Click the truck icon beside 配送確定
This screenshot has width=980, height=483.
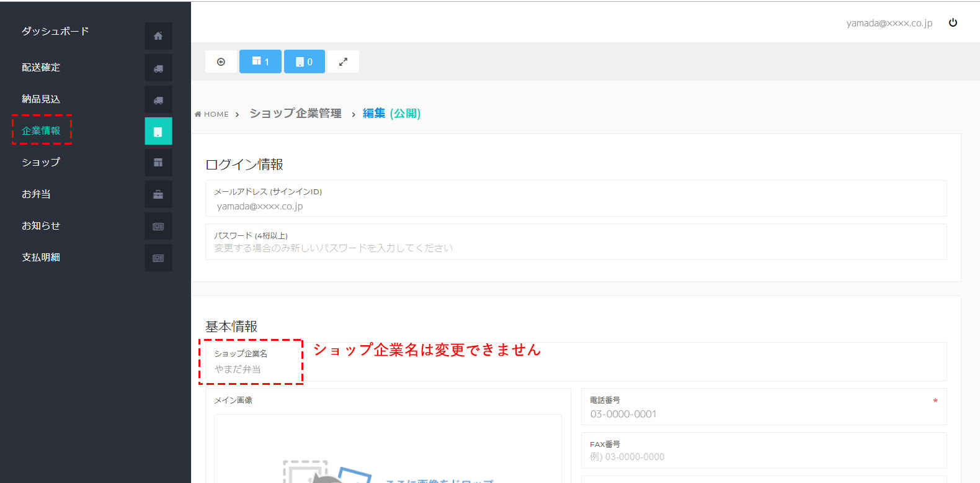[158, 68]
